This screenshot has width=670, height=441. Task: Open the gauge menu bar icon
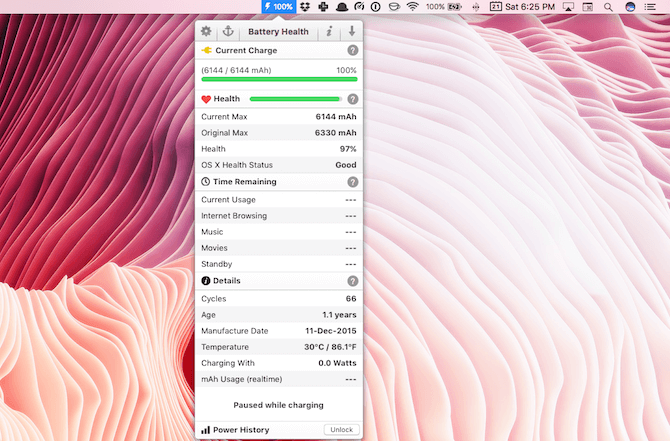coord(359,7)
